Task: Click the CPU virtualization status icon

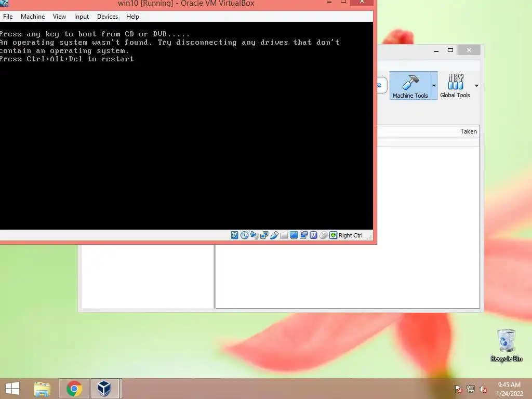Action: [x=313, y=235]
